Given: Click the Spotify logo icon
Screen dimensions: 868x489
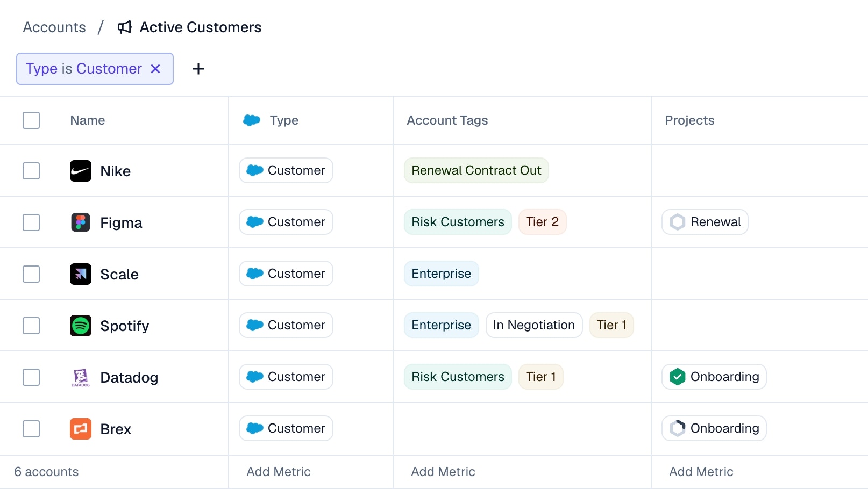Looking at the screenshot, I should [x=81, y=326].
